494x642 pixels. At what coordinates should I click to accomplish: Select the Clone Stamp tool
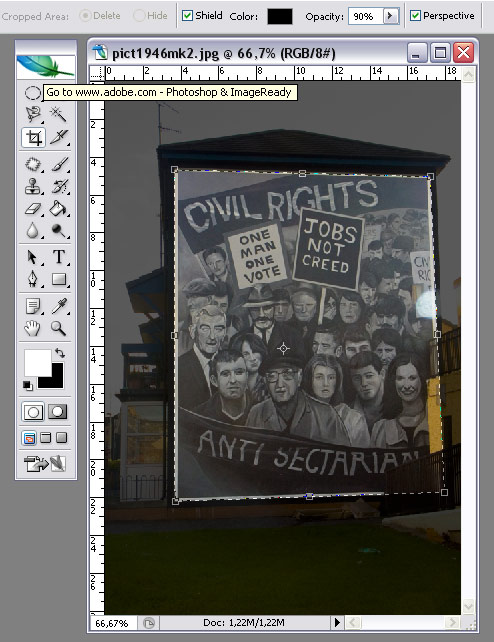click(34, 187)
